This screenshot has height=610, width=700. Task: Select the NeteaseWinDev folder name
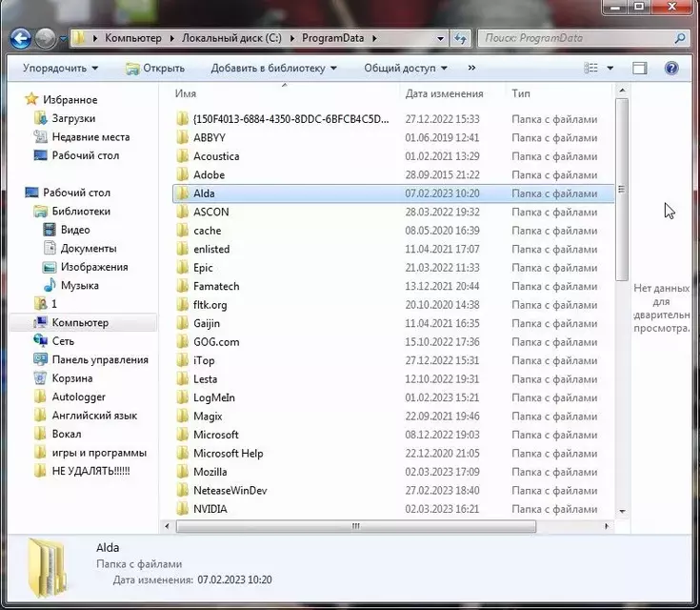tap(230, 490)
